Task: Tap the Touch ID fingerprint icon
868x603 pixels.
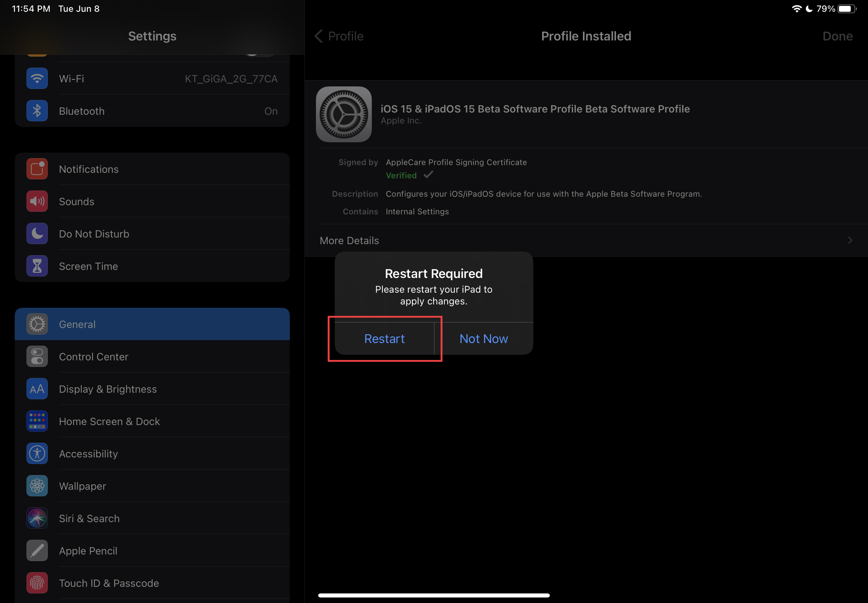Action: [37, 583]
